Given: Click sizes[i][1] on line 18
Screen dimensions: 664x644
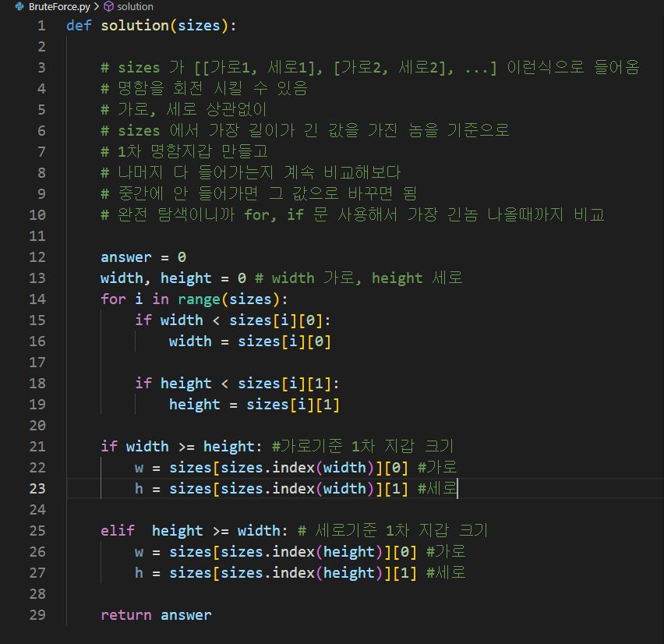Looking at the screenshot, I should (284, 384).
